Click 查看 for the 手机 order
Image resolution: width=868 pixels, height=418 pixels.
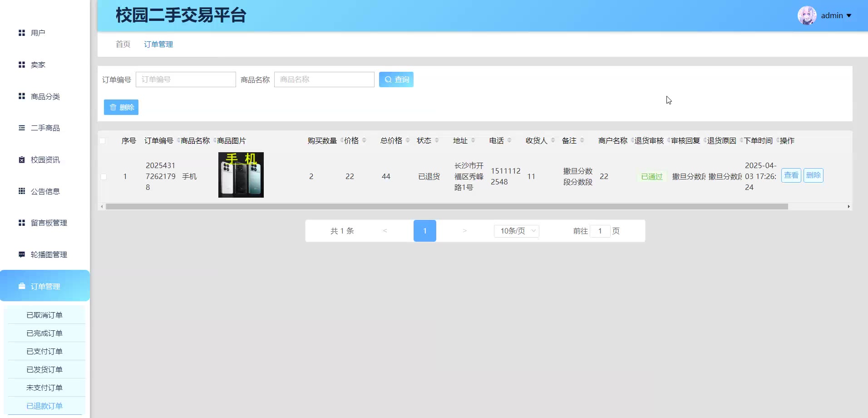[x=791, y=175]
